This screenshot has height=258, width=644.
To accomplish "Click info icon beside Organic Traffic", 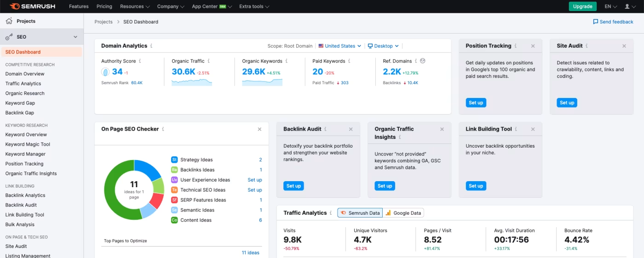I will [x=209, y=61].
